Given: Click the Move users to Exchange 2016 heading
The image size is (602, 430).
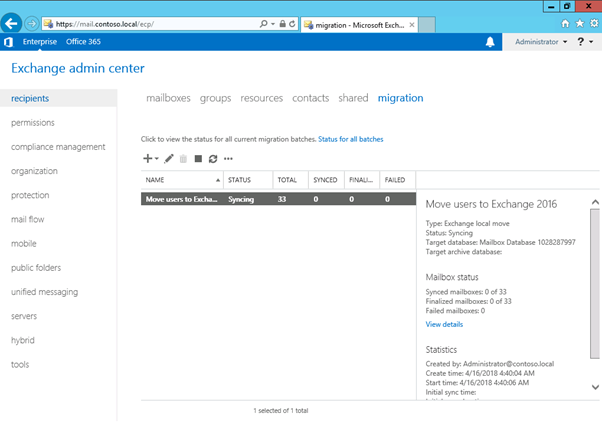Looking at the screenshot, I should point(491,204).
